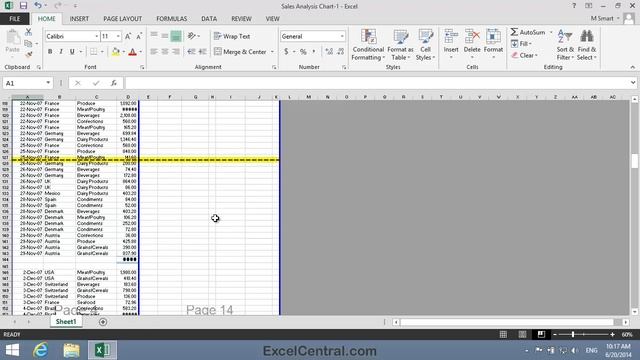Click the Decrease Decimal icon

coord(340,52)
